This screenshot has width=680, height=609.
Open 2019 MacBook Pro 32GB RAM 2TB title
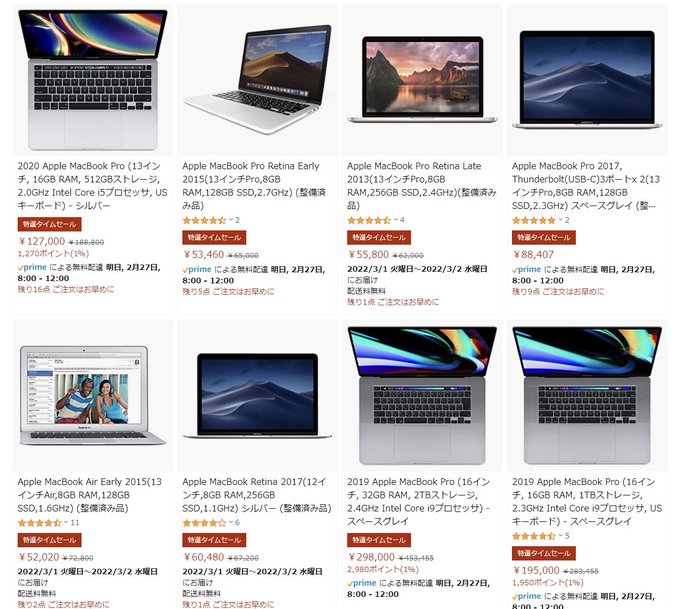point(419,501)
